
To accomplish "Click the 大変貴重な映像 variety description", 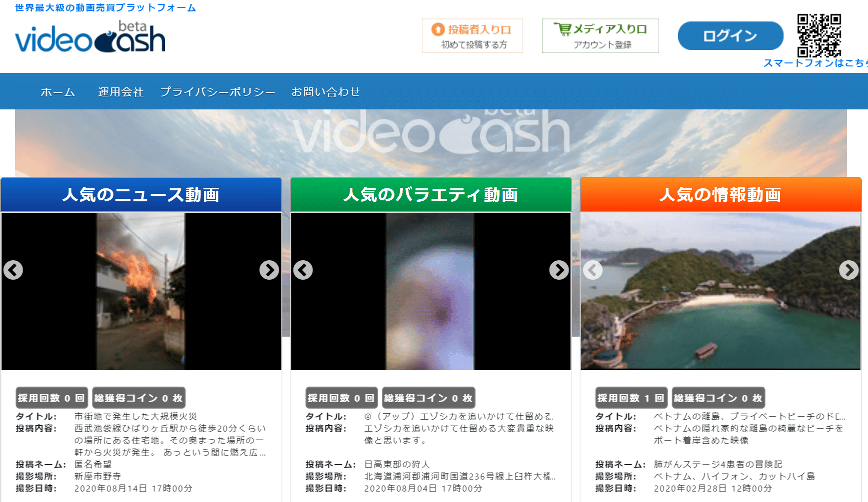I will tap(459, 435).
